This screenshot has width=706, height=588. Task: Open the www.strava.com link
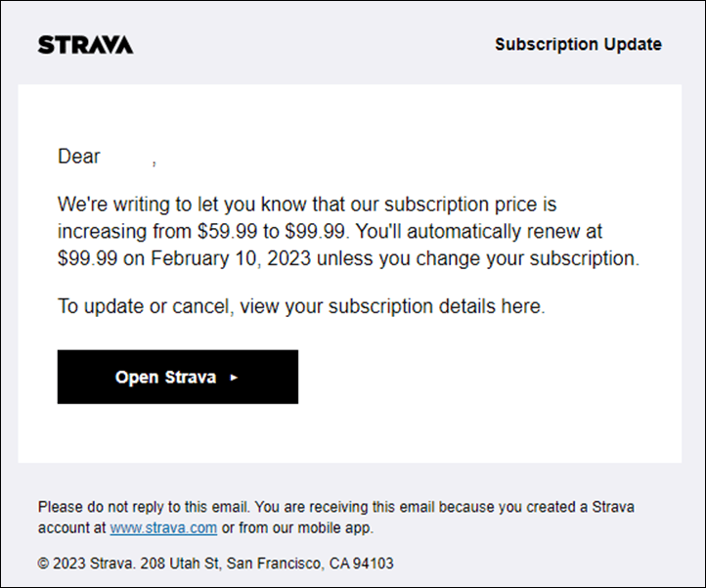(163, 527)
